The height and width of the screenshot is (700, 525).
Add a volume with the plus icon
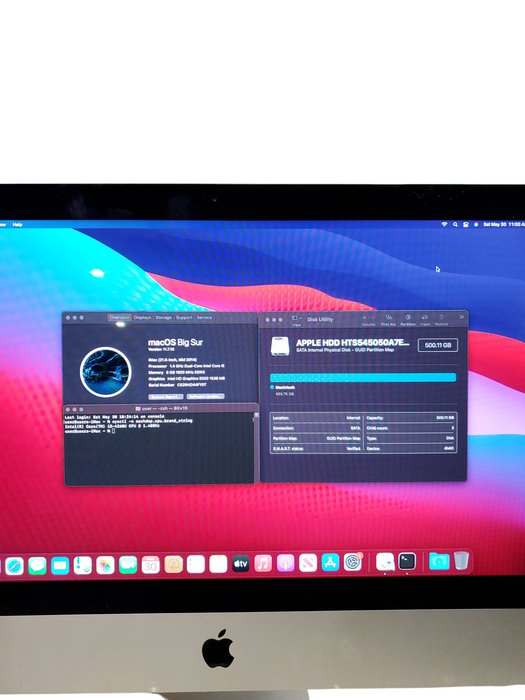[x=364, y=317]
